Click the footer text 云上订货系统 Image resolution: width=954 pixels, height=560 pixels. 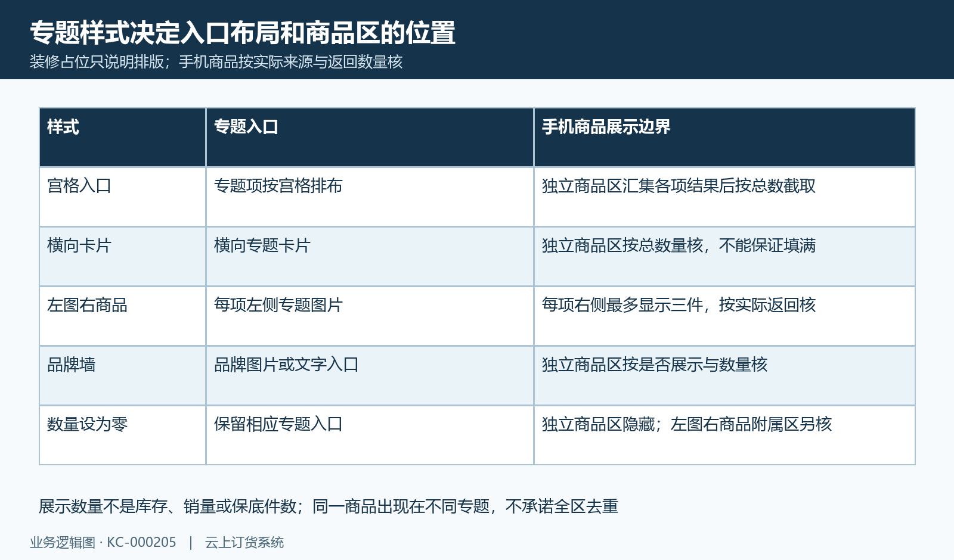coord(244,543)
